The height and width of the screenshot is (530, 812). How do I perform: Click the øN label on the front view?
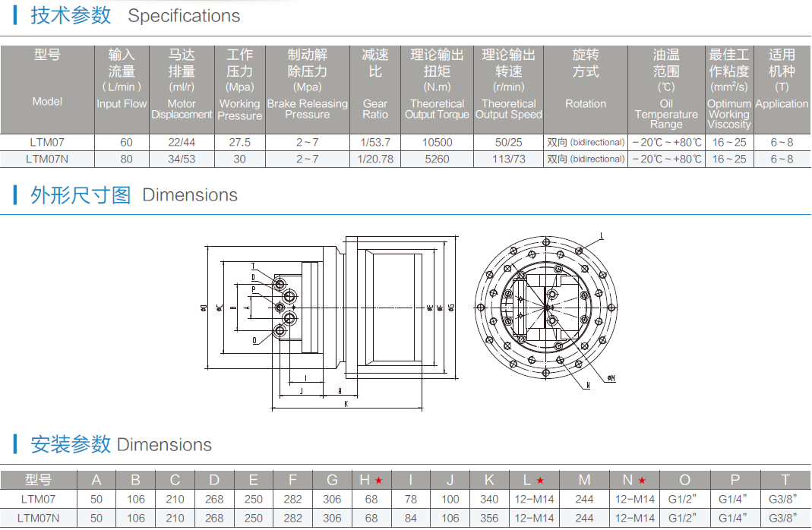[611, 378]
